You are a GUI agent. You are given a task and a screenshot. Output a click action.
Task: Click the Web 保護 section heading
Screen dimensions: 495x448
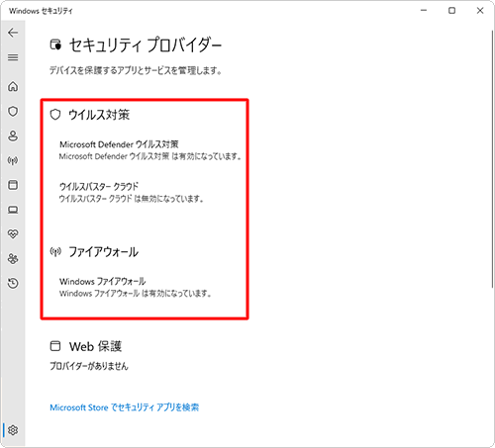pyautogui.click(x=95, y=346)
